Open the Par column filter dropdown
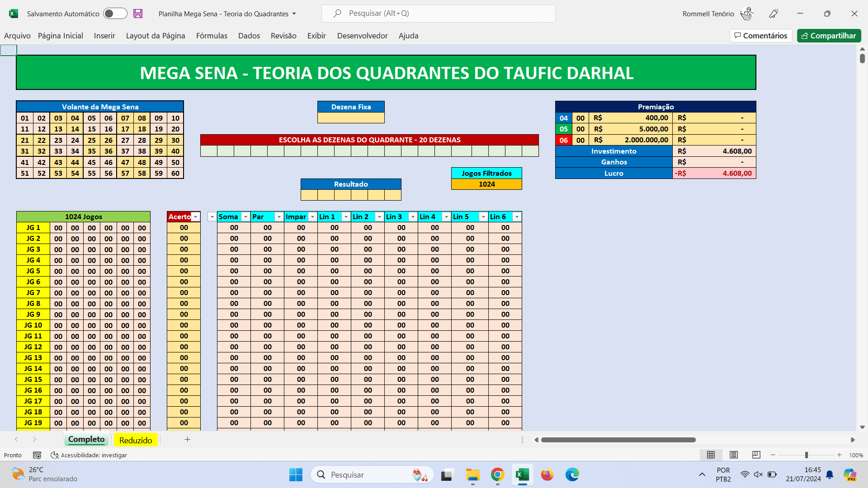The image size is (868, 488). click(279, 217)
